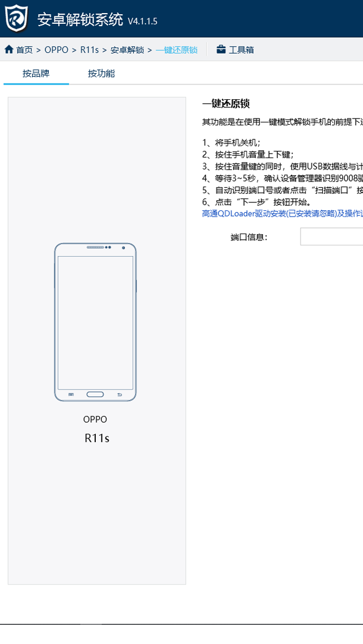
Task: Click the 一键还原锁 breadcrumb item
Action: tap(176, 50)
